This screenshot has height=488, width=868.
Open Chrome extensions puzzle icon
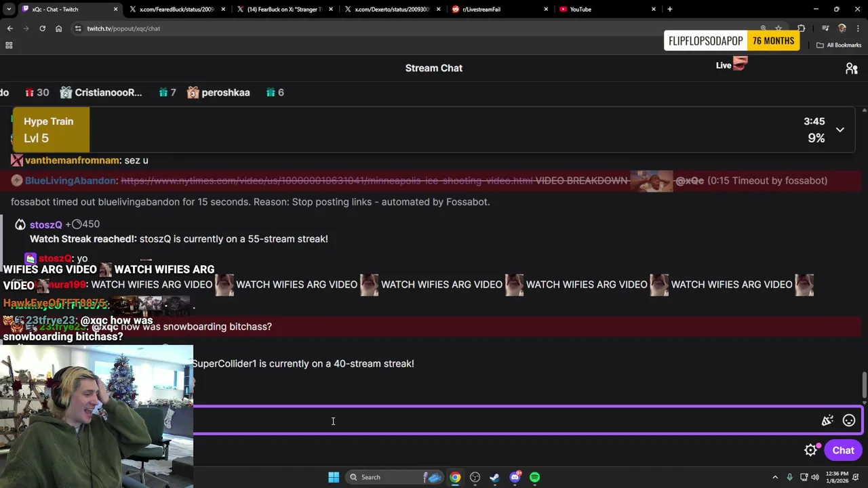click(801, 28)
